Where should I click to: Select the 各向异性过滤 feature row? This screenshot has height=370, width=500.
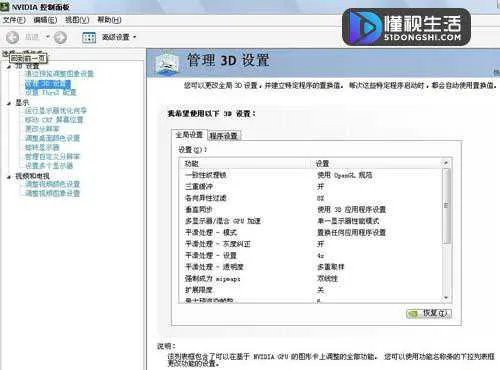click(311, 198)
